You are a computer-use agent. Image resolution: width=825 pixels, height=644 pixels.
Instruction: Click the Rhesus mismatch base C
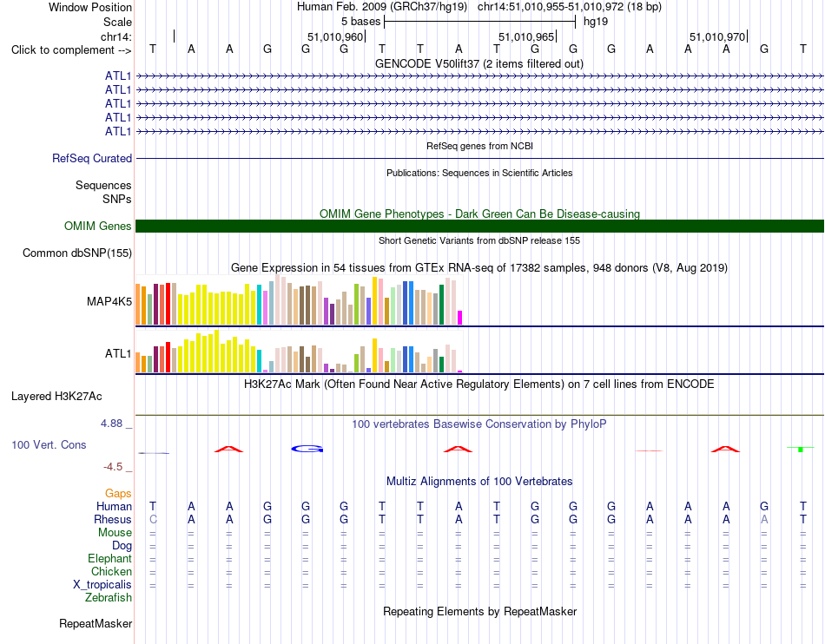[x=153, y=519]
